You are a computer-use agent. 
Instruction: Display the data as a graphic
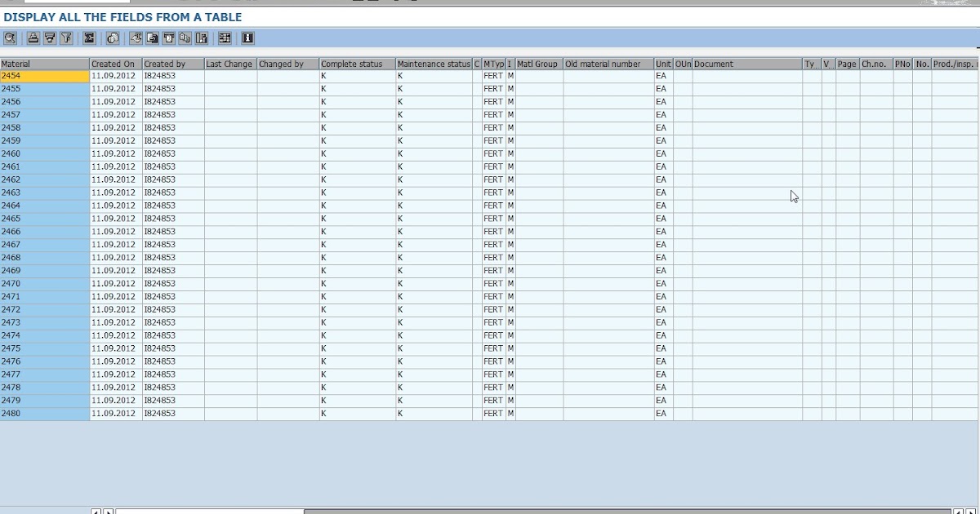(x=203, y=38)
